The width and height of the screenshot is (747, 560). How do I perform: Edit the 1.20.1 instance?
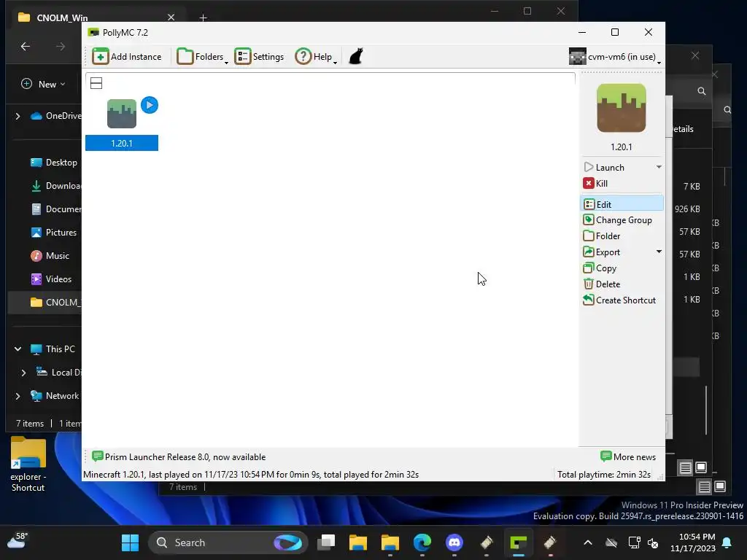(x=622, y=204)
